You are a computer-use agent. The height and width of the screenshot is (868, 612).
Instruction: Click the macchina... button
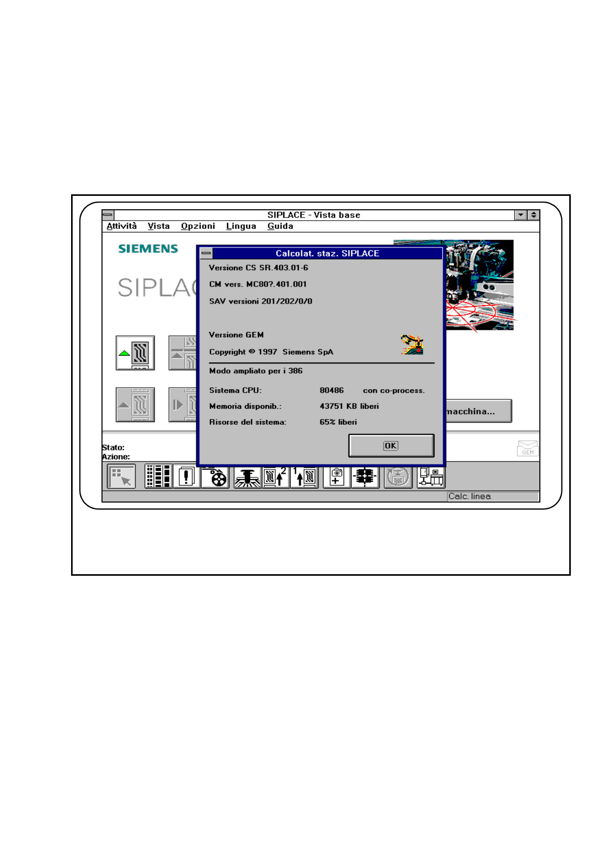tap(479, 411)
